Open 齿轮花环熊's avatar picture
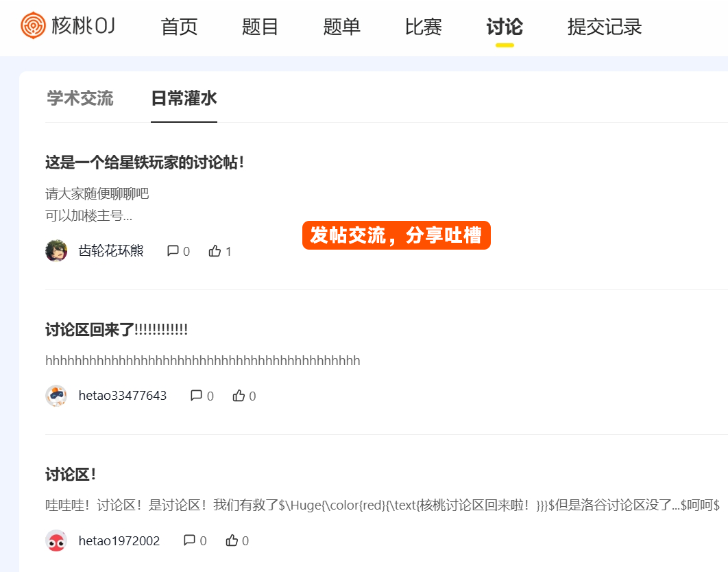 click(x=56, y=251)
